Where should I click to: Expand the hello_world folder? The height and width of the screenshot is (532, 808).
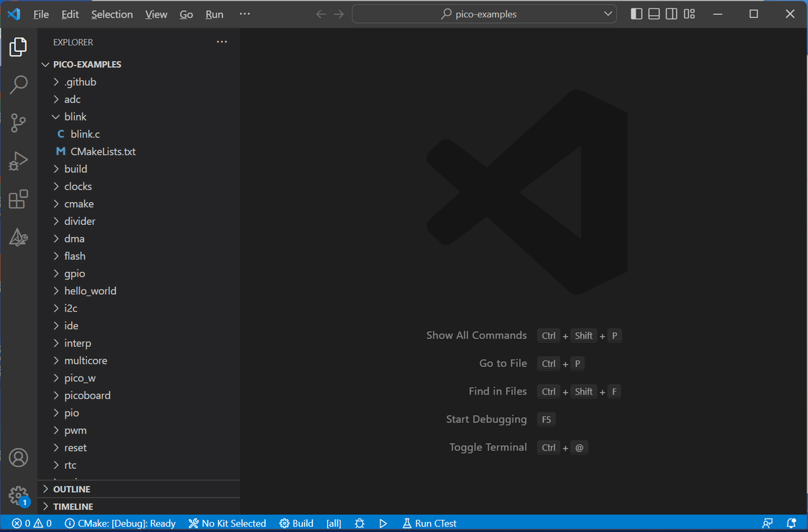pyautogui.click(x=139, y=291)
